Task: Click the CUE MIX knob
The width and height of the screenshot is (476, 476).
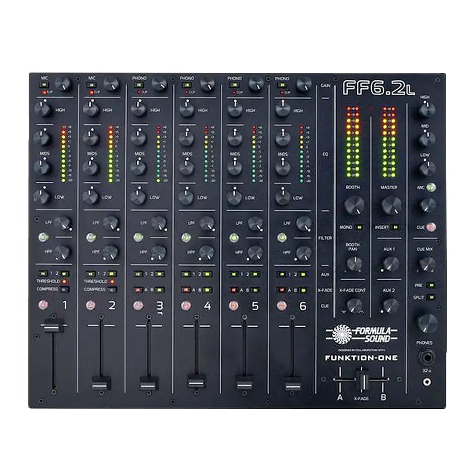Action: [427, 264]
